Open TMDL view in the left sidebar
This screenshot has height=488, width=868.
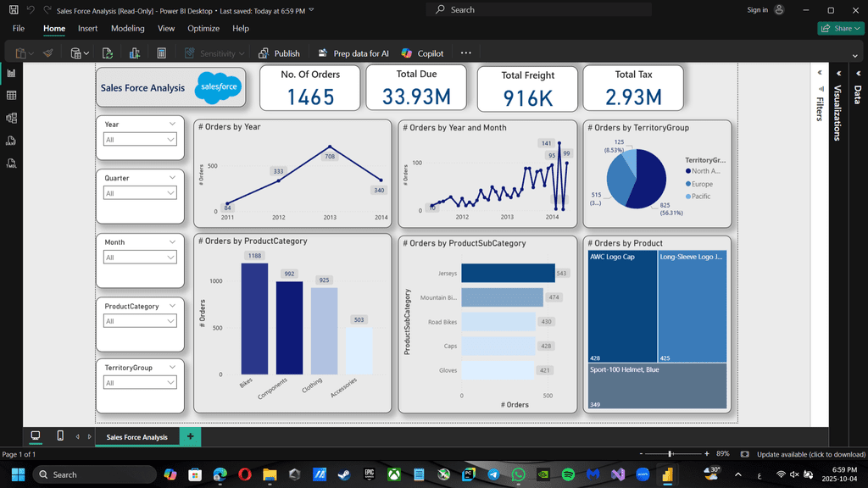pos(12,162)
